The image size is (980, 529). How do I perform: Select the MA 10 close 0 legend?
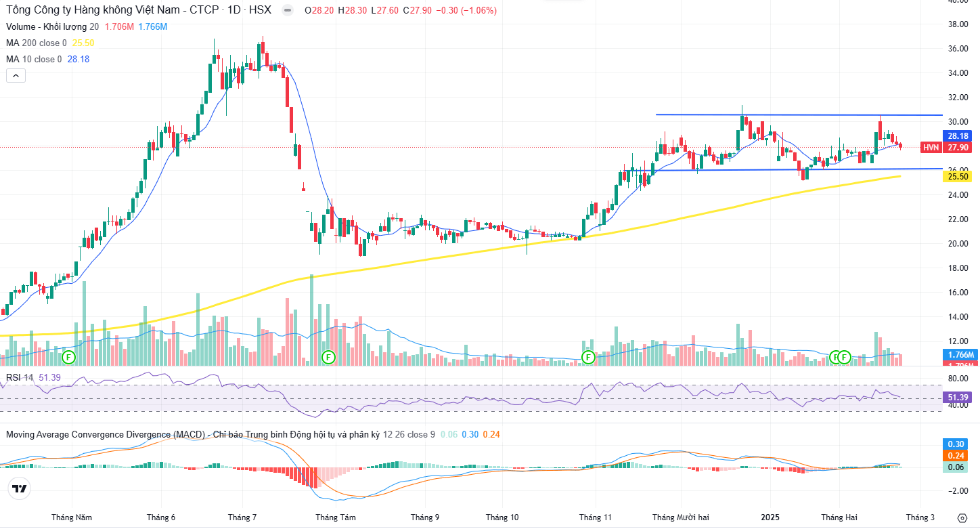tap(34, 59)
